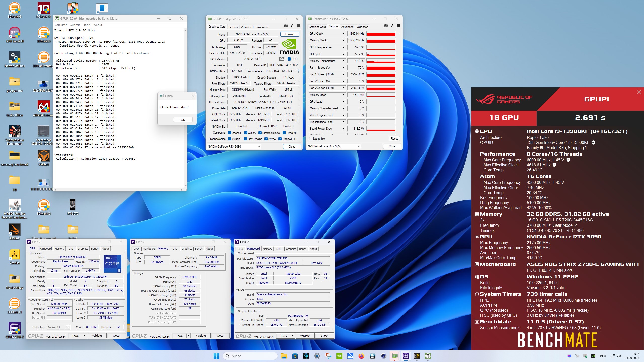Toggle DirectCompute checkbox
Screen dimensions: 644x362
pyautogui.click(x=260, y=133)
